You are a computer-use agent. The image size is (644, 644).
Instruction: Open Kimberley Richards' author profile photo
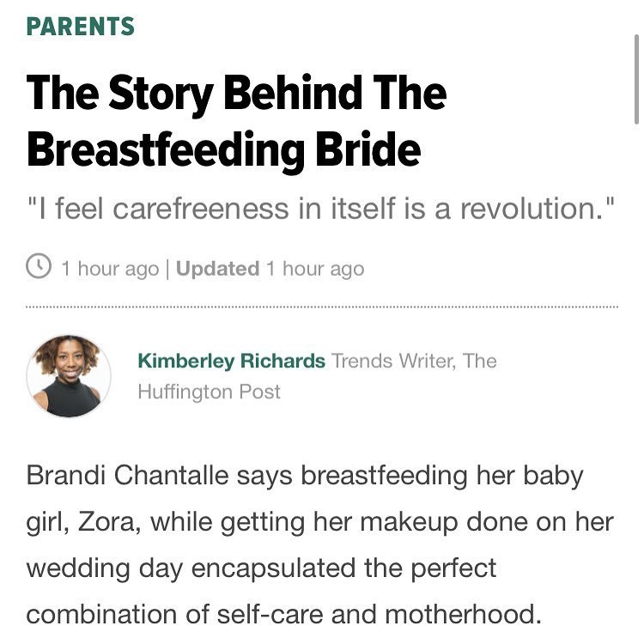click(70, 375)
